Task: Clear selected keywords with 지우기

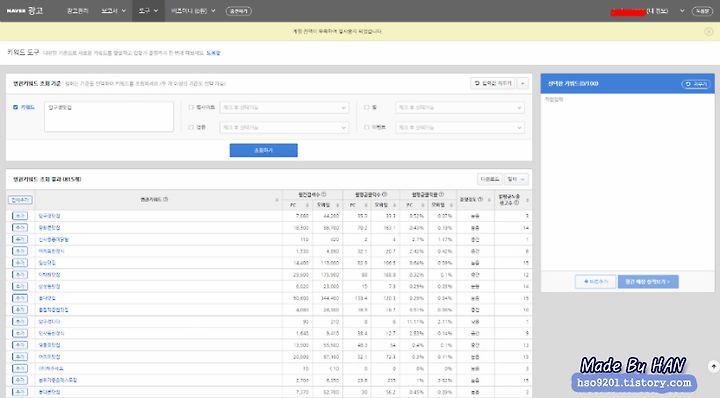Action: click(696, 84)
